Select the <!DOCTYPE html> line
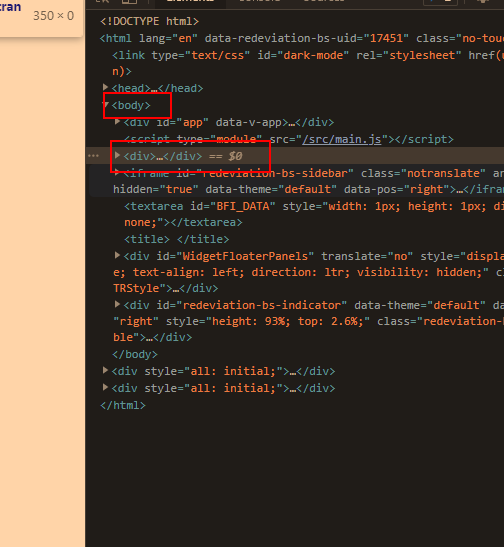Viewport: 504px width, 547px height. pyautogui.click(x=149, y=21)
